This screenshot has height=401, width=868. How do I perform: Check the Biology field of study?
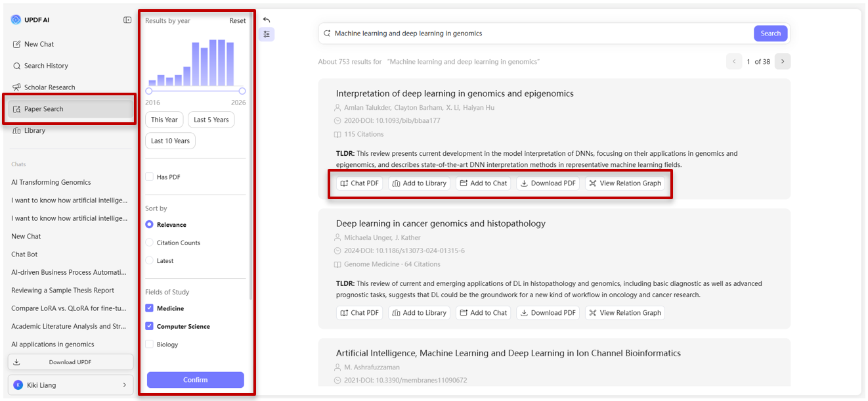pos(150,344)
